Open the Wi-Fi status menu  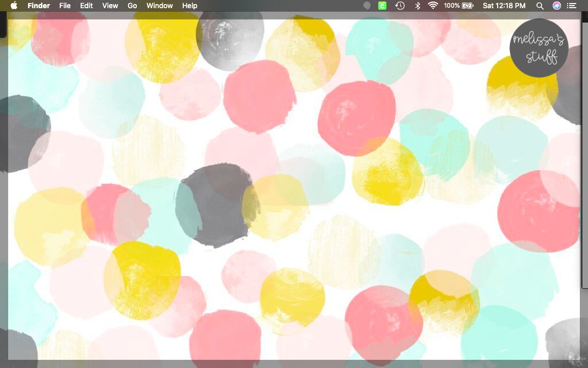(x=433, y=6)
